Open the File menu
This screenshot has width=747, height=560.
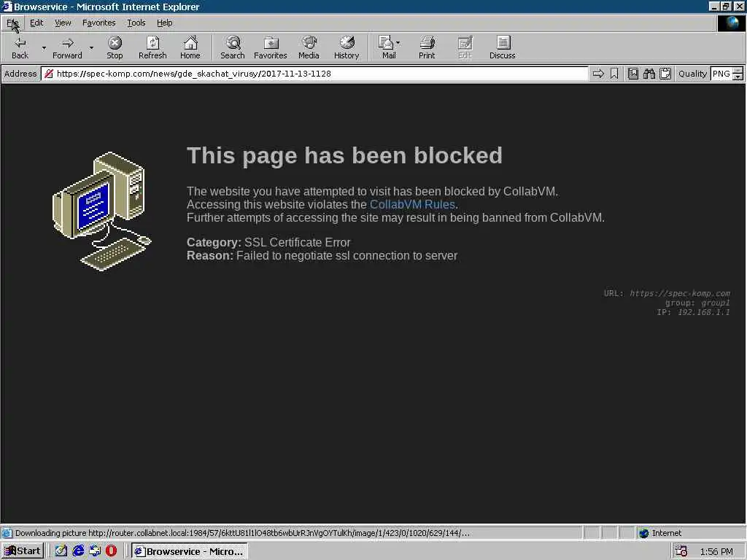point(13,23)
